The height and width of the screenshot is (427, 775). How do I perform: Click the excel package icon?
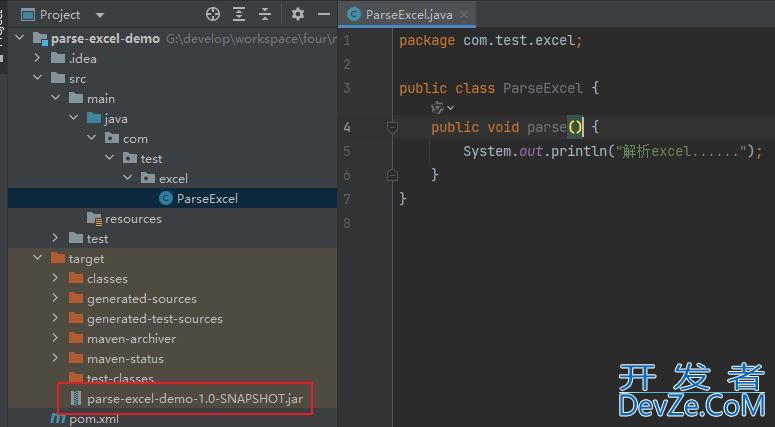pyautogui.click(x=148, y=178)
